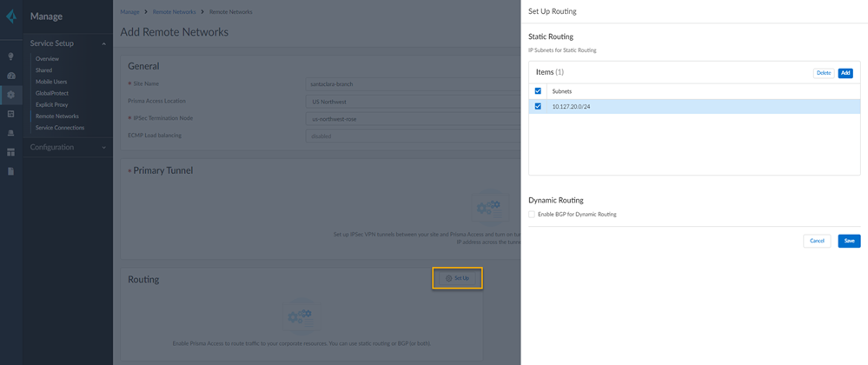The height and width of the screenshot is (365, 868).
Task: Go to Service Connections in the sidebar
Action: (60, 128)
